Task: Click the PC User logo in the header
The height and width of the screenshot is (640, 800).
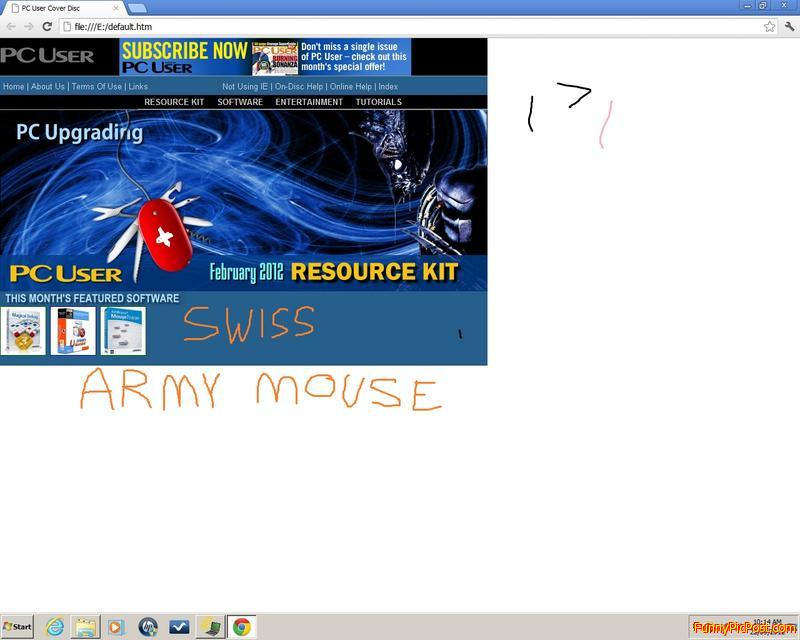Action: [x=47, y=56]
